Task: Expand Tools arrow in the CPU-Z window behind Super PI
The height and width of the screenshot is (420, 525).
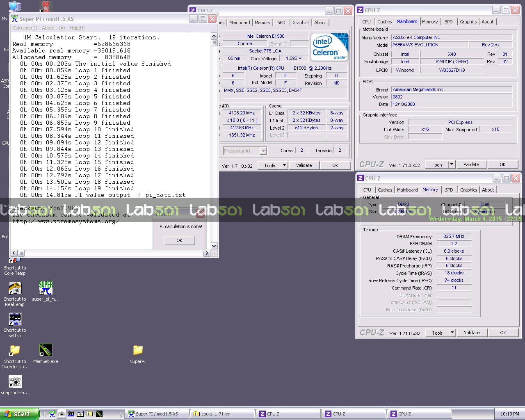Action: pos(285,165)
